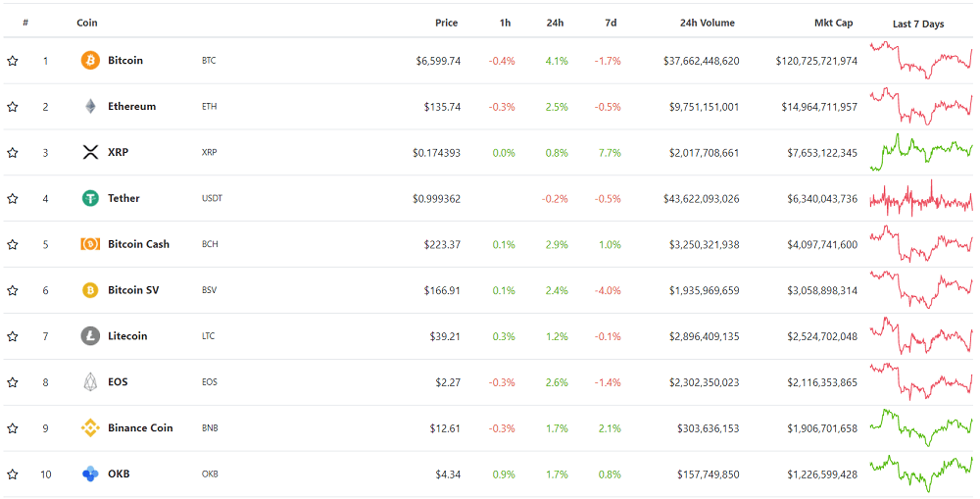Star Binance Coin as a favorite
The image size is (980, 499).
[x=13, y=428]
